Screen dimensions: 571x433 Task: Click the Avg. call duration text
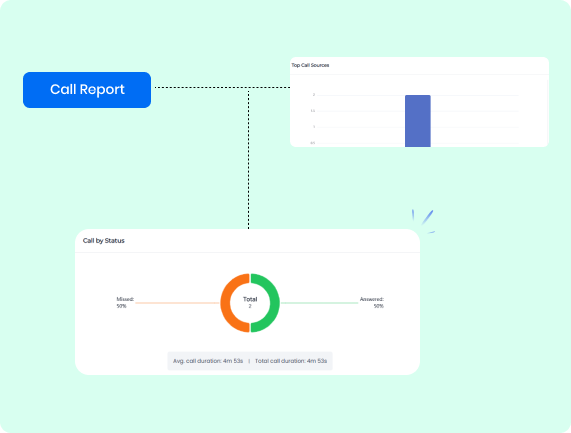[x=208, y=361]
